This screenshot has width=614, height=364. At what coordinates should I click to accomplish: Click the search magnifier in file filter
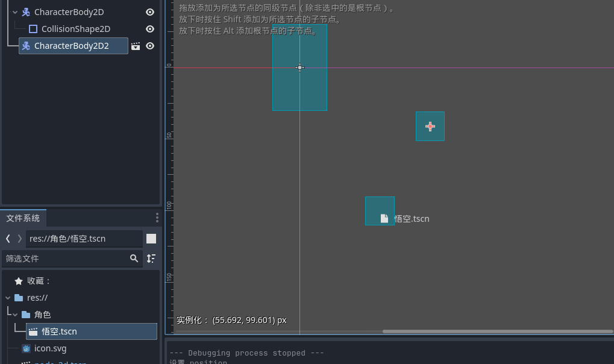coord(134,259)
